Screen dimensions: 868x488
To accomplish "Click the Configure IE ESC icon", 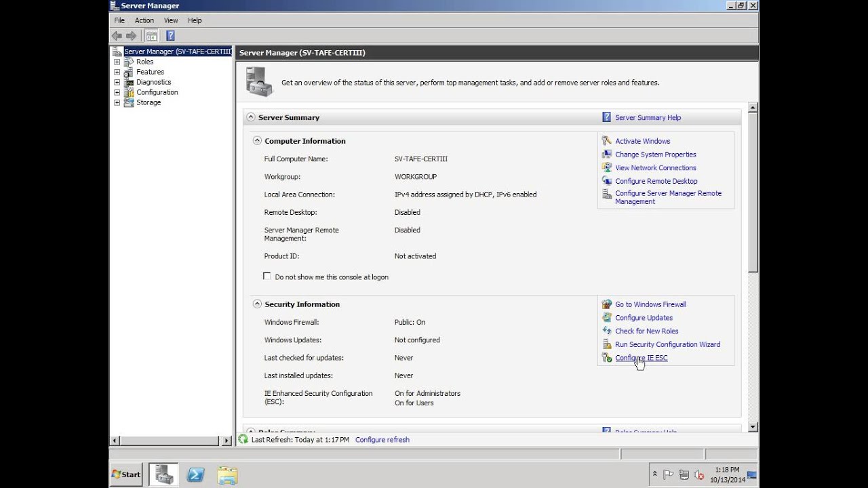I will [x=607, y=358].
